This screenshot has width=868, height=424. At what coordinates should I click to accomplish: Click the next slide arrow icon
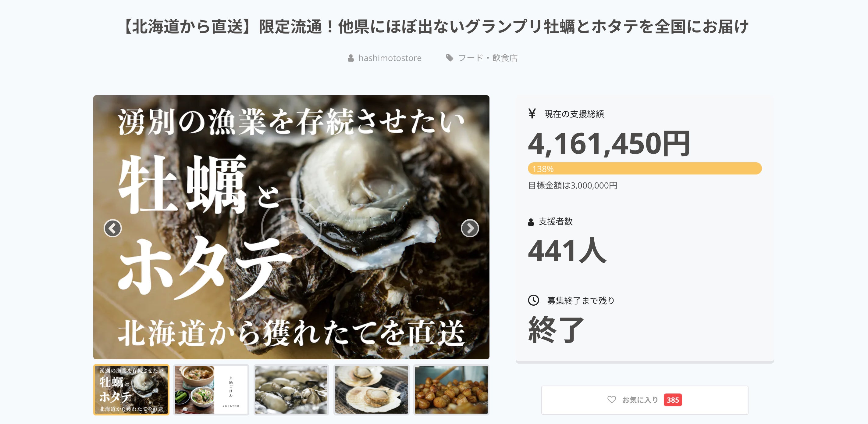coord(470,228)
